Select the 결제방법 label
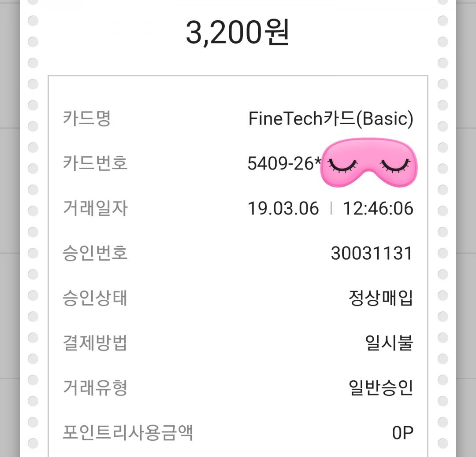 coord(95,343)
